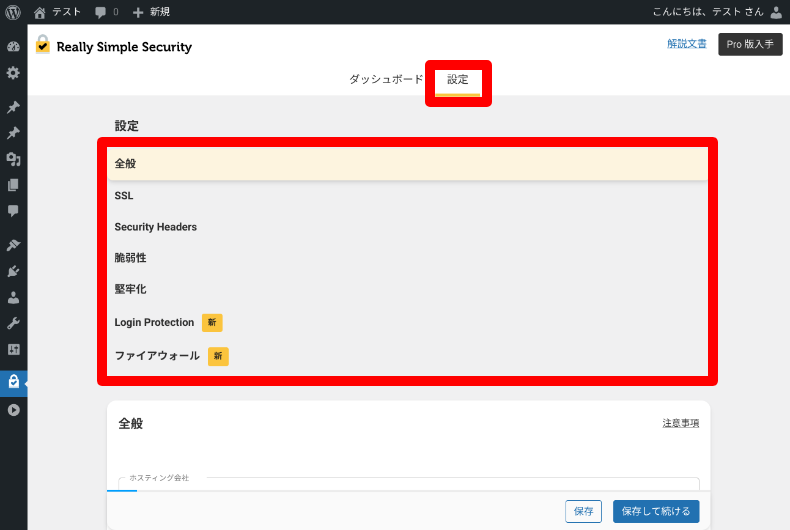Open the 新規 (New) menu in admin bar

(x=151, y=12)
